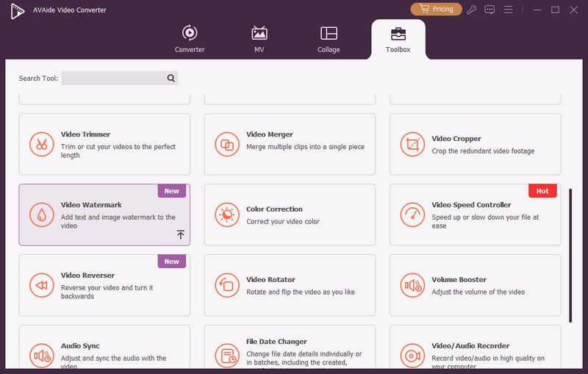This screenshot has height=374, width=588.
Task: Click the Video Reverser rewind icon
Action: tap(41, 285)
